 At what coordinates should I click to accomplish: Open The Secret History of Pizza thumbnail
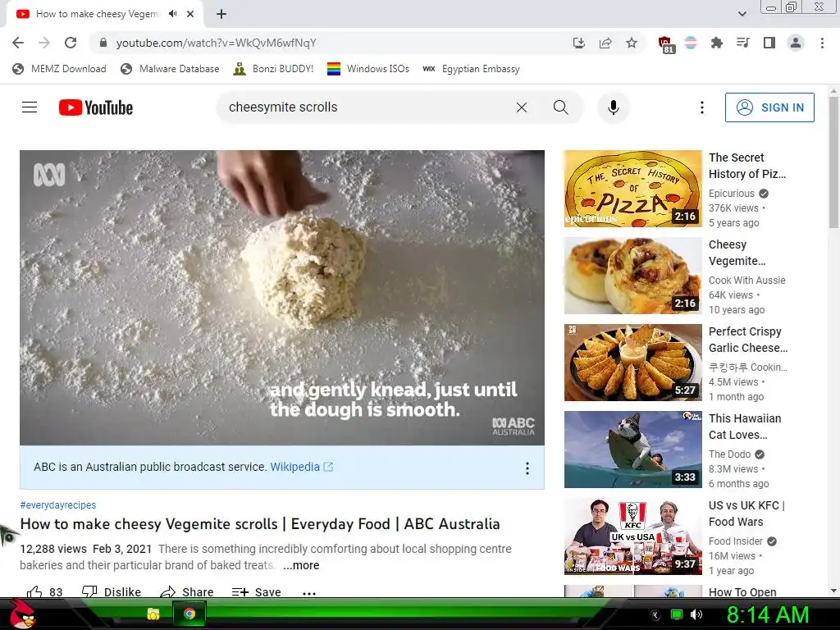point(632,189)
